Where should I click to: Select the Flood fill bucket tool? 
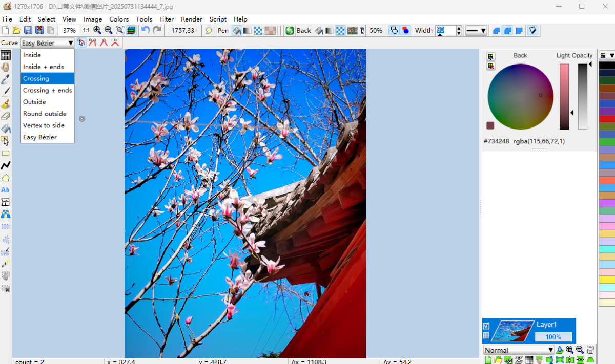pos(6,129)
